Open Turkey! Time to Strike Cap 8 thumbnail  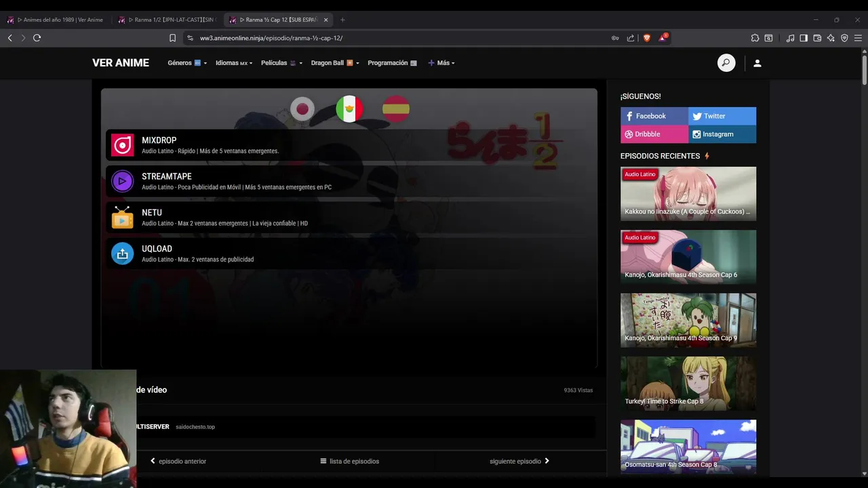688,384
